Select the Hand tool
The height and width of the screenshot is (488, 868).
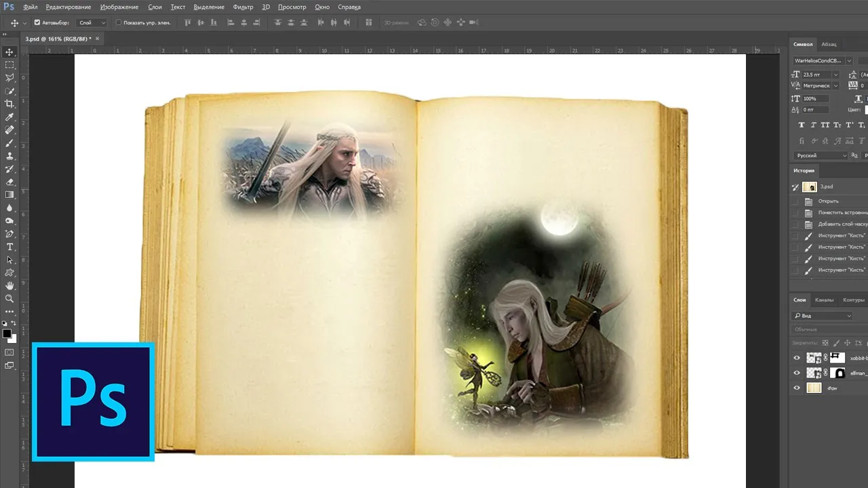click(9, 286)
